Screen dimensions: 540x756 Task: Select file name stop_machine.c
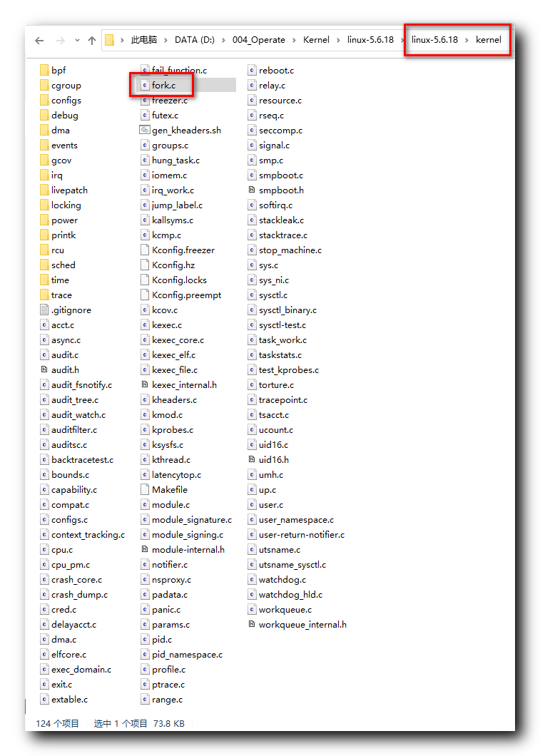pos(290,250)
